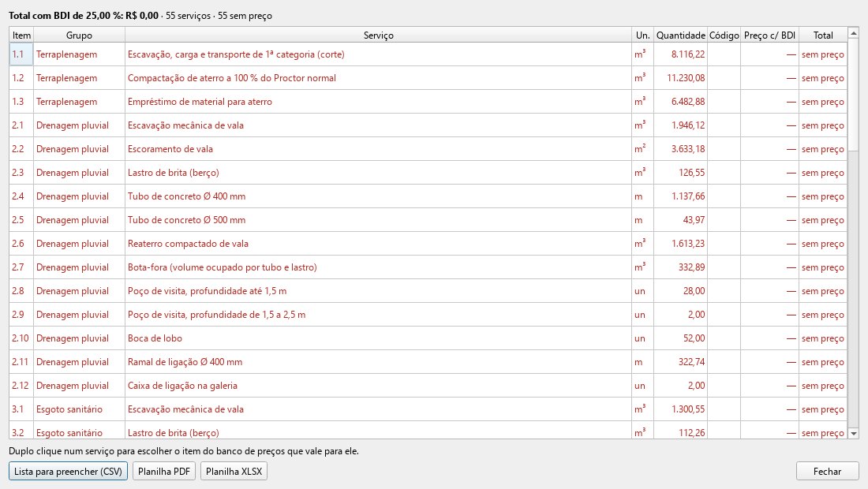Sort by the Item column header
This screenshot has height=489, width=868.
21,35
